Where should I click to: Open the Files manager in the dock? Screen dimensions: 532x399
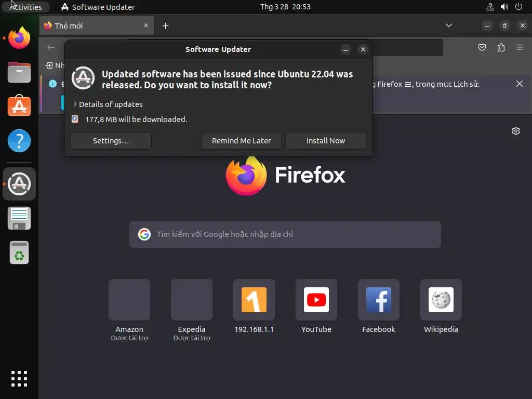tap(19, 72)
